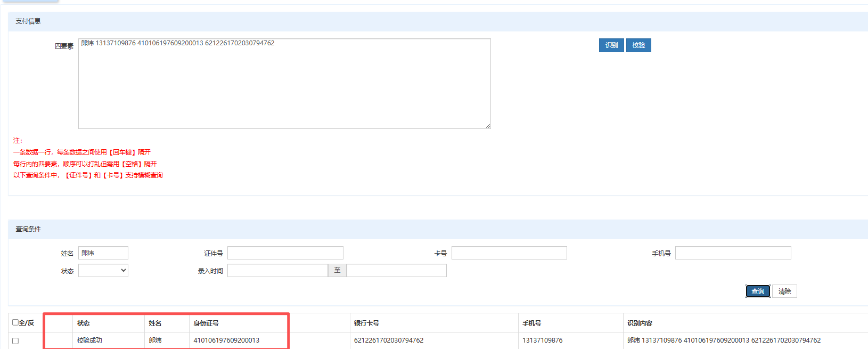
Task: Click the 证件号 input field
Action: (x=285, y=253)
